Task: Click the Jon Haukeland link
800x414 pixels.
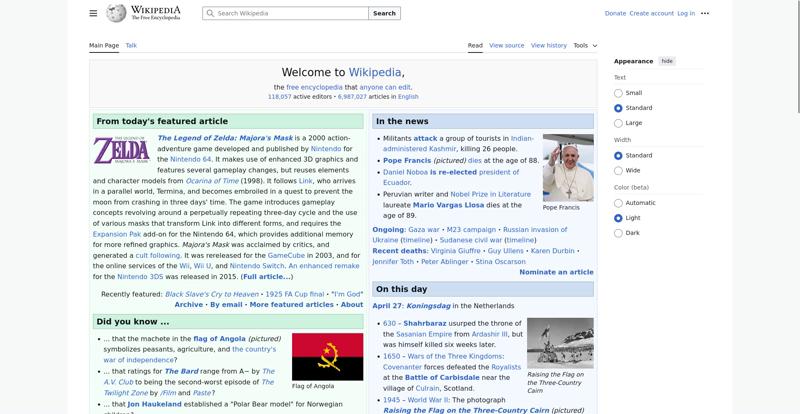Action: click(x=154, y=404)
